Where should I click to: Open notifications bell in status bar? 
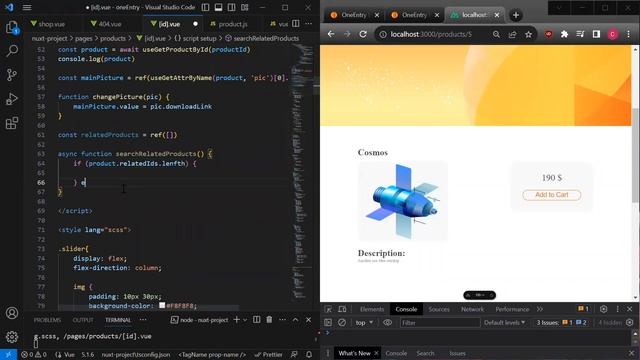(x=309, y=355)
